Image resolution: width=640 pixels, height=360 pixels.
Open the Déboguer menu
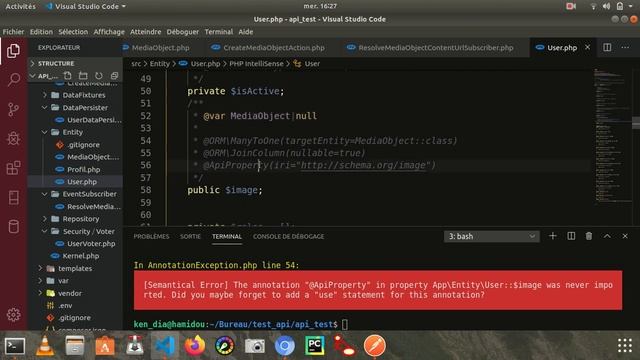[182, 31]
